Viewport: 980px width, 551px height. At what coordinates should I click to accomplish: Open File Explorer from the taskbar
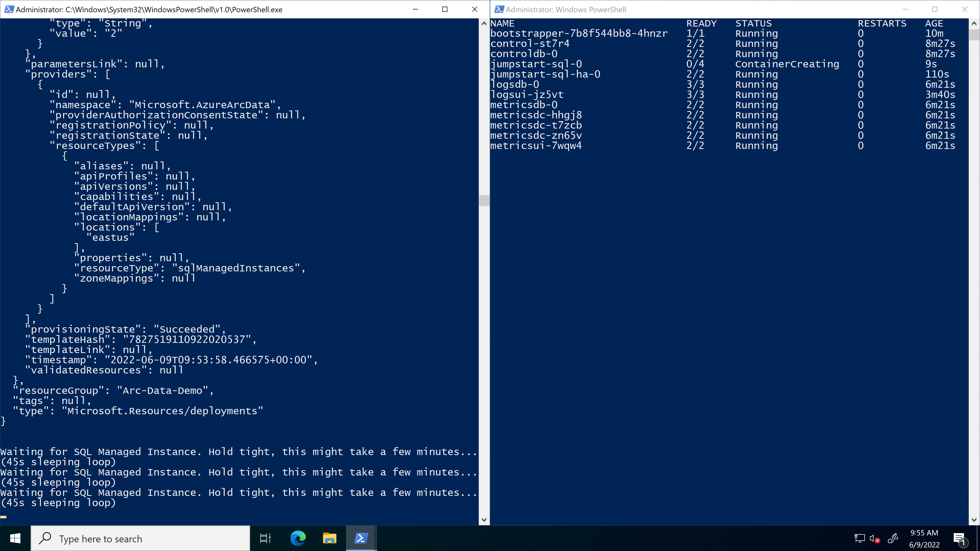[x=329, y=539]
